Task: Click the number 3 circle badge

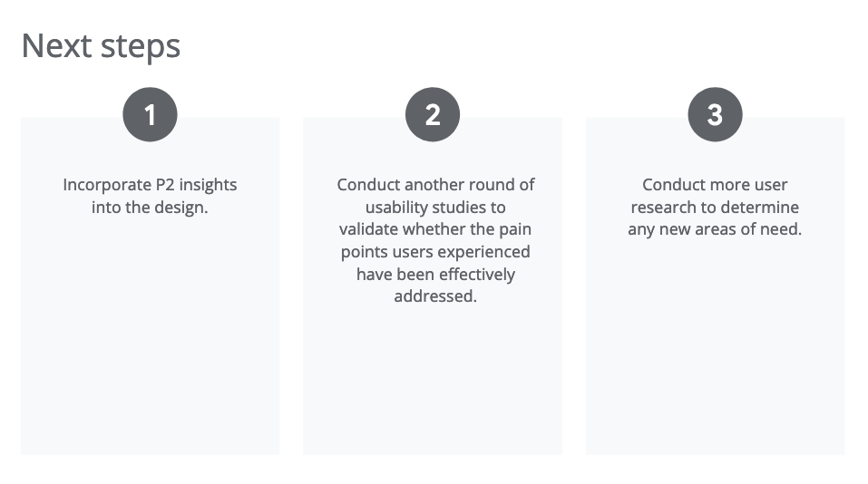Action: coord(716,114)
